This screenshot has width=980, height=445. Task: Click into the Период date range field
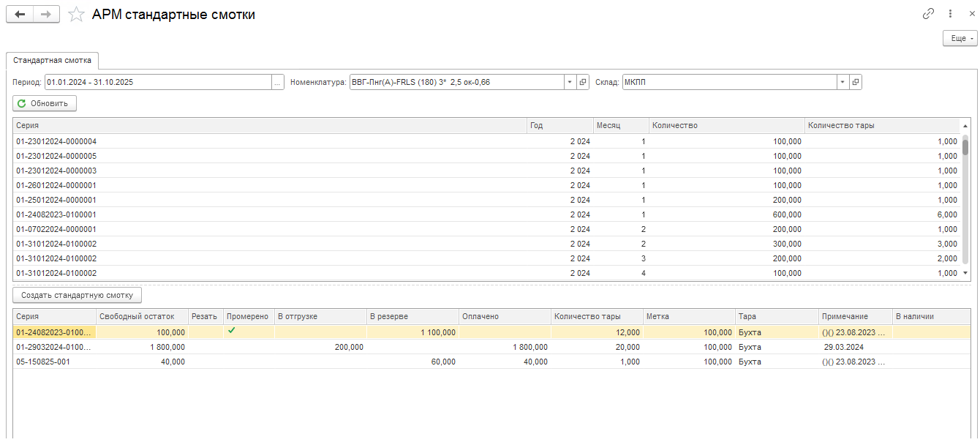click(x=157, y=83)
